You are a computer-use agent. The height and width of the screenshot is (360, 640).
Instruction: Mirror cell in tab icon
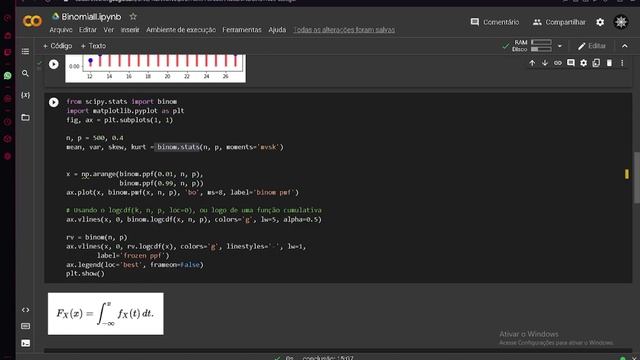[x=596, y=63]
